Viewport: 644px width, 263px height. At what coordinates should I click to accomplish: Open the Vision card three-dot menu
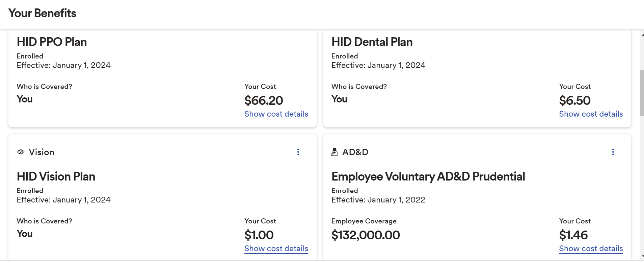point(298,152)
